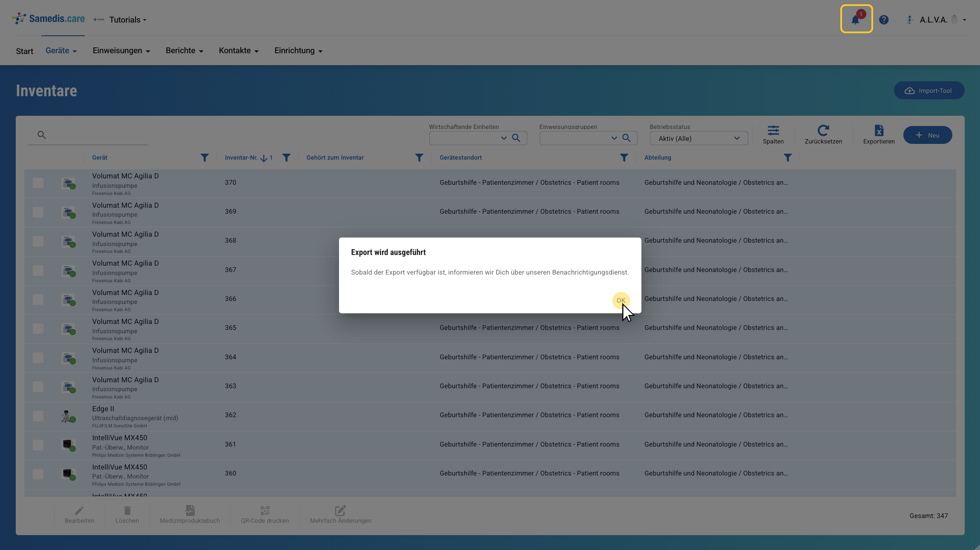This screenshot has width=980, height=550.
Task: Open the help question mark icon
Action: pyautogui.click(x=884, y=20)
